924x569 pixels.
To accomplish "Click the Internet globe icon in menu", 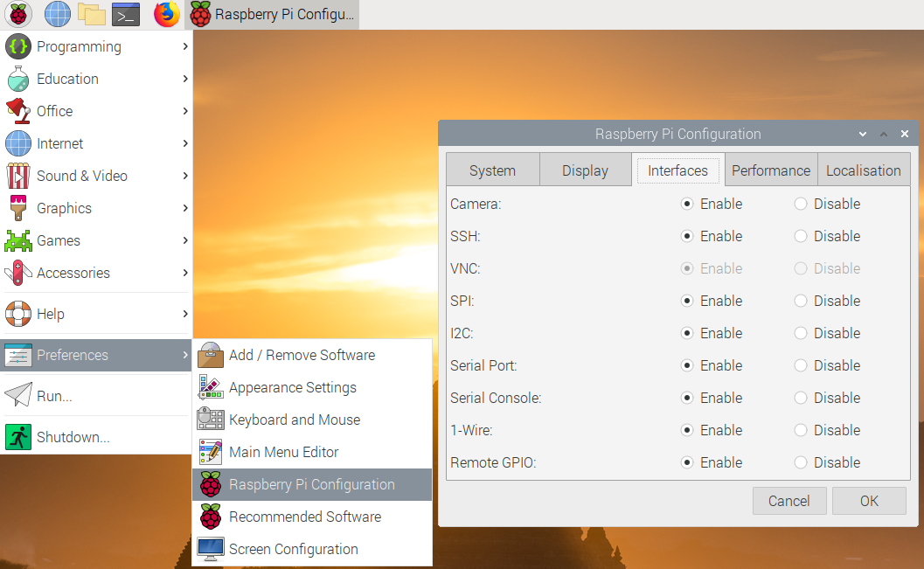I will coord(18,143).
